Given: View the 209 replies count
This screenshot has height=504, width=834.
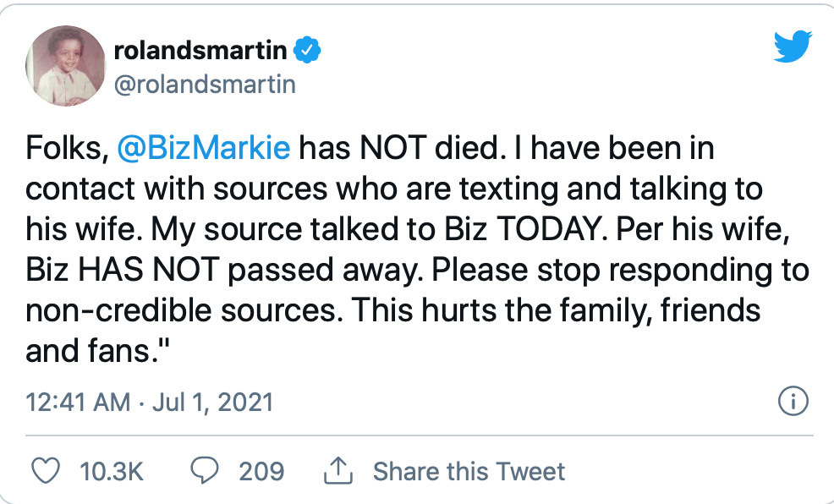Looking at the screenshot, I should coord(261,471).
